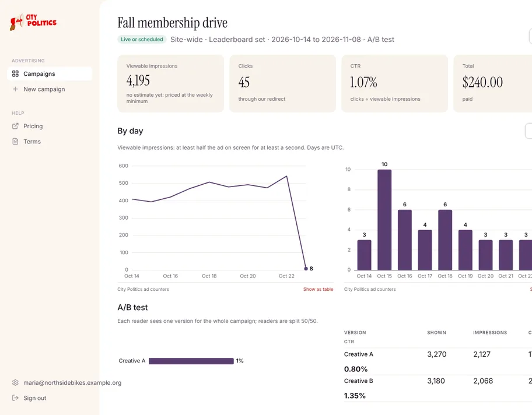Click the IMPRESSIONS column header
Image resolution: width=532 pixels, height=415 pixels.
coord(490,333)
